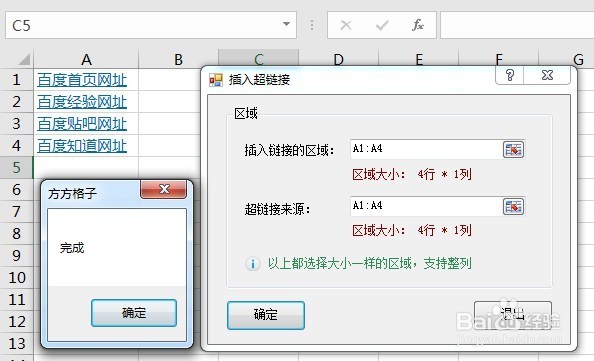This screenshot has height=361, width=594.
Task: Select row 5 header
Action: [16, 167]
